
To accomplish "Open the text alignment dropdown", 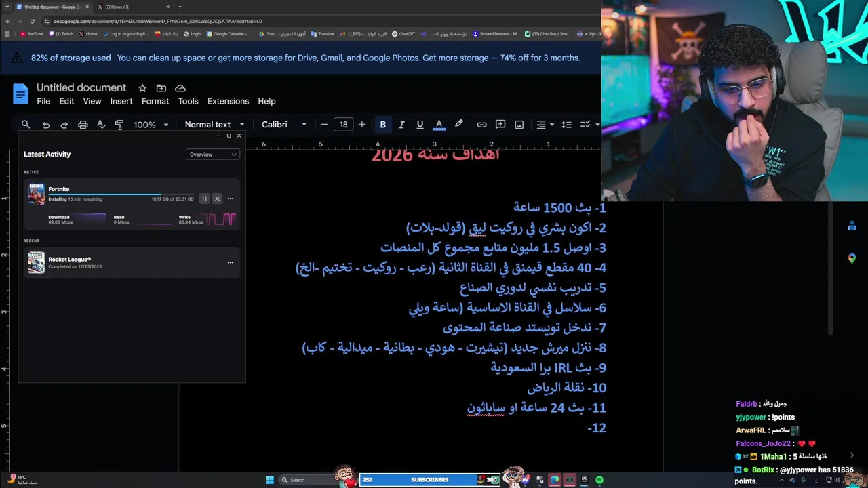I will [x=545, y=125].
